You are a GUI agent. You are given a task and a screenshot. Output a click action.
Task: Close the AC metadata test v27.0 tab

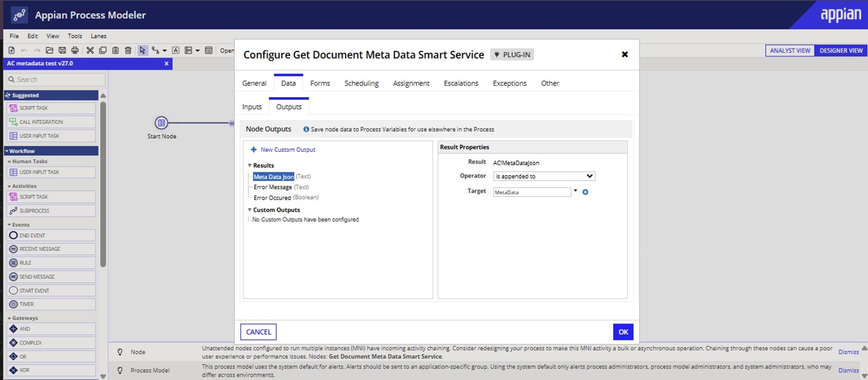(166, 63)
